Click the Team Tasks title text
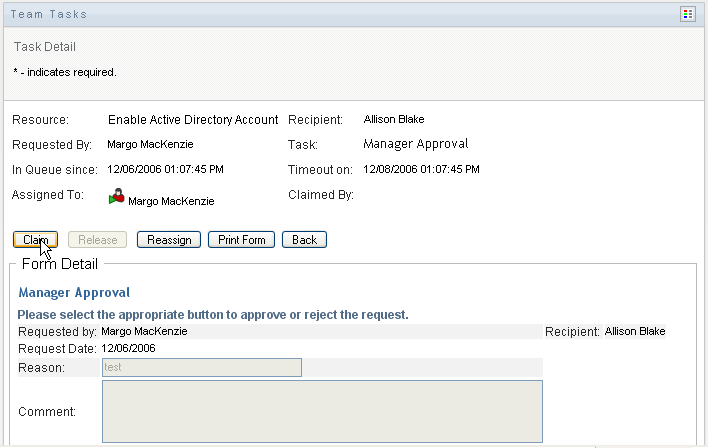Image resolution: width=708 pixels, height=448 pixels. click(x=50, y=14)
